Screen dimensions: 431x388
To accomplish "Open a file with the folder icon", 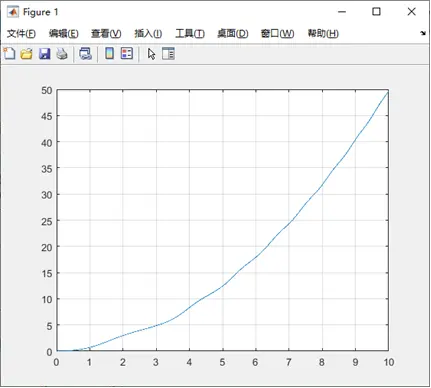I will [x=27, y=54].
